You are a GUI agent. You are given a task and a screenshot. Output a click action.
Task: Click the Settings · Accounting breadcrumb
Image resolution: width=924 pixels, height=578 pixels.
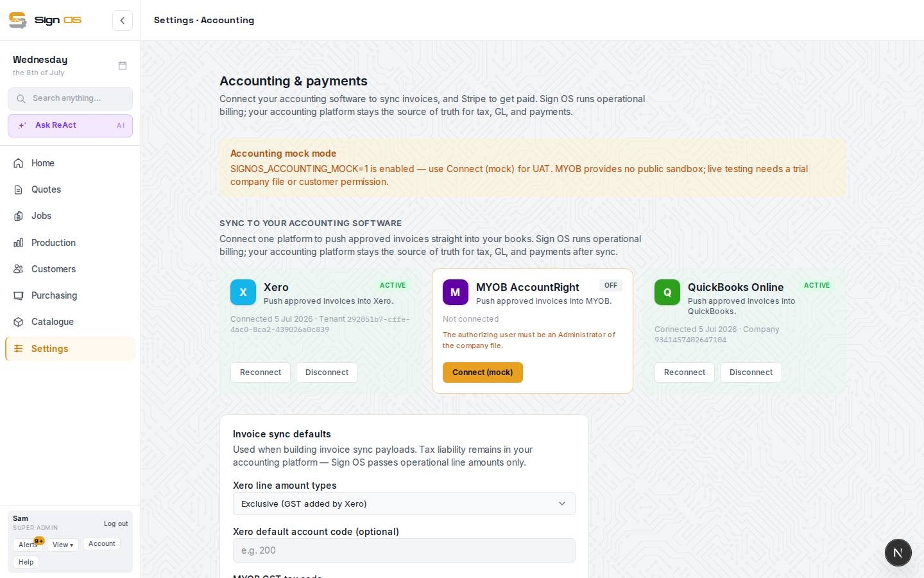[x=204, y=20]
